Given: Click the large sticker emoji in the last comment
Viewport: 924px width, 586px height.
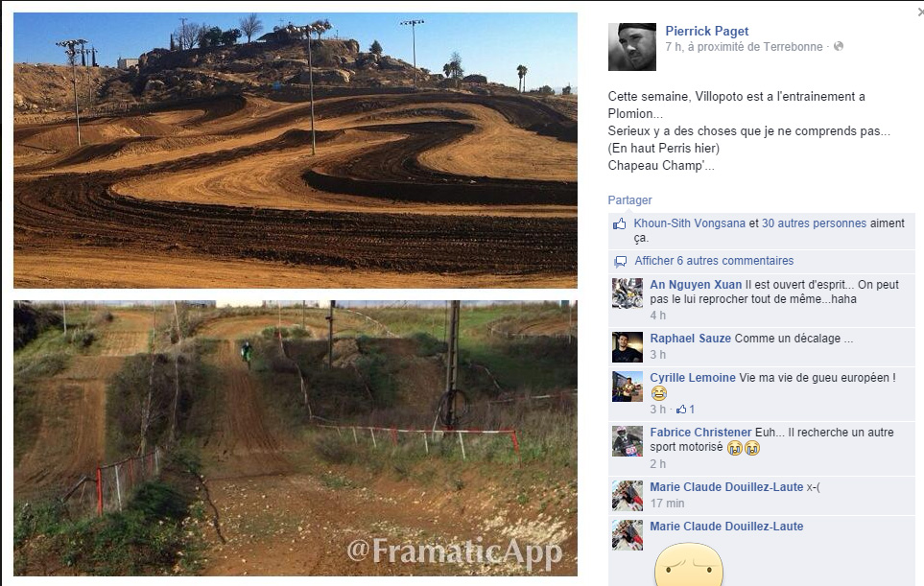Looking at the screenshot, I should pyautogui.click(x=688, y=564).
